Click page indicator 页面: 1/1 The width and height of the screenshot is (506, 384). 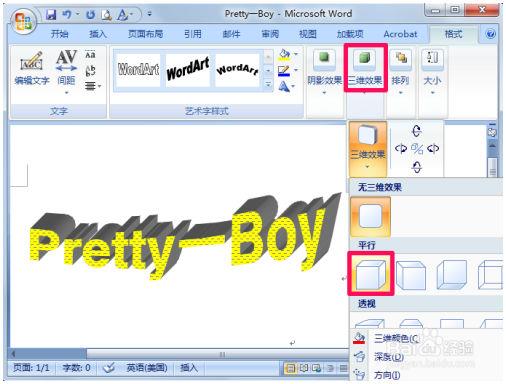tap(31, 368)
